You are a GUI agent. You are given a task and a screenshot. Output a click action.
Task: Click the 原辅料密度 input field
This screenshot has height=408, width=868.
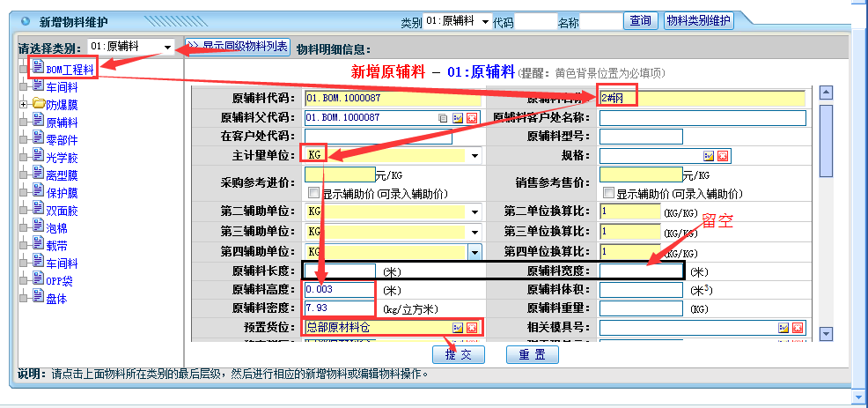[340, 308]
